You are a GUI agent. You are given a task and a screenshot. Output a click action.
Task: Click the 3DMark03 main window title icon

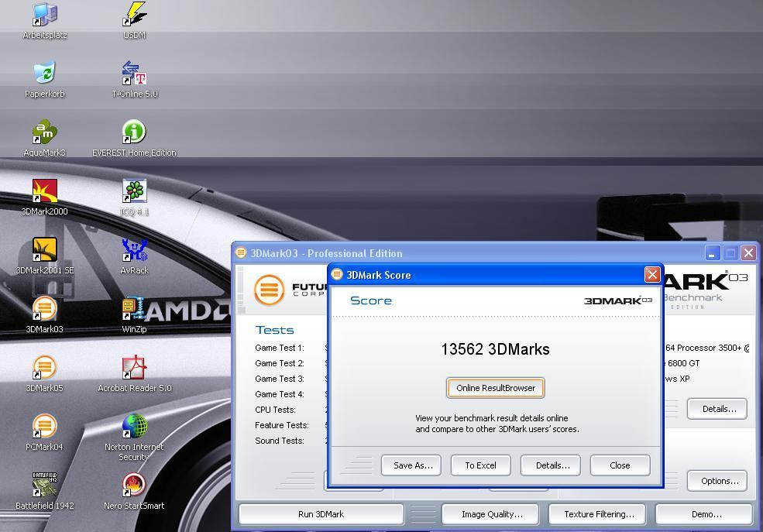(241, 253)
